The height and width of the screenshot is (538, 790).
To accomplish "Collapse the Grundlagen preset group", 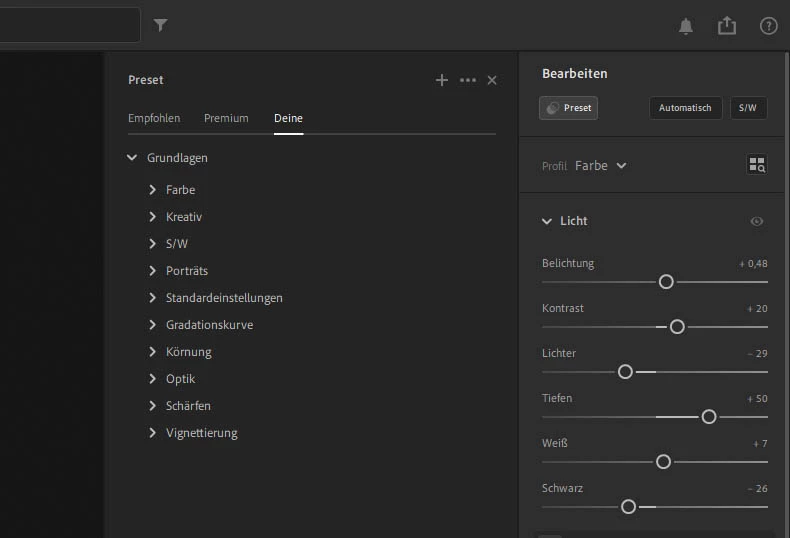I will click(132, 158).
